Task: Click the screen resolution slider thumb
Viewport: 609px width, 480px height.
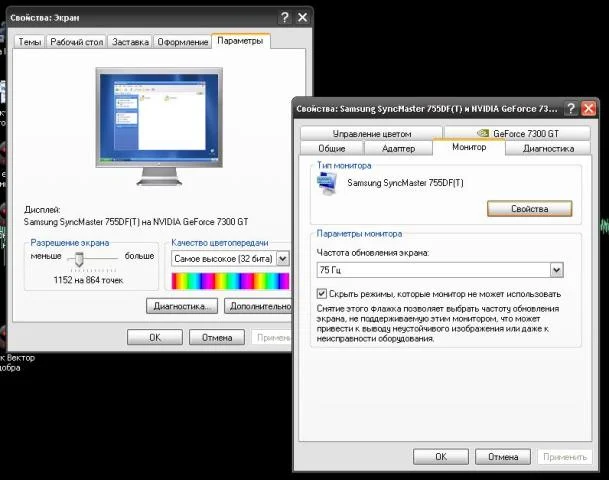Action: pos(79,259)
